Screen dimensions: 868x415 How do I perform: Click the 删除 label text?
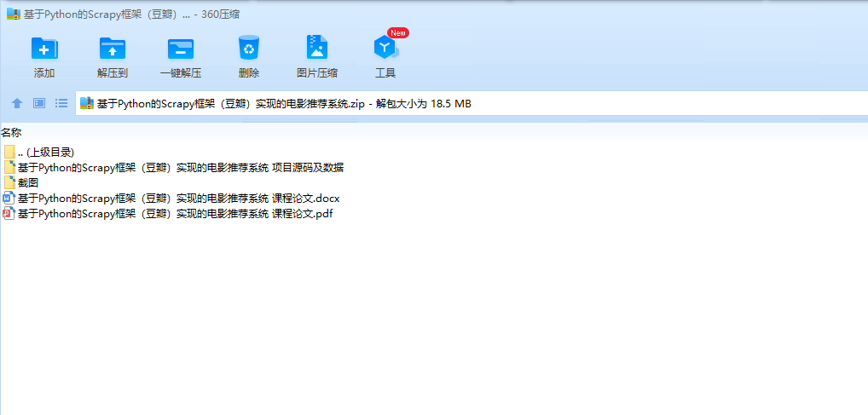[x=249, y=73]
